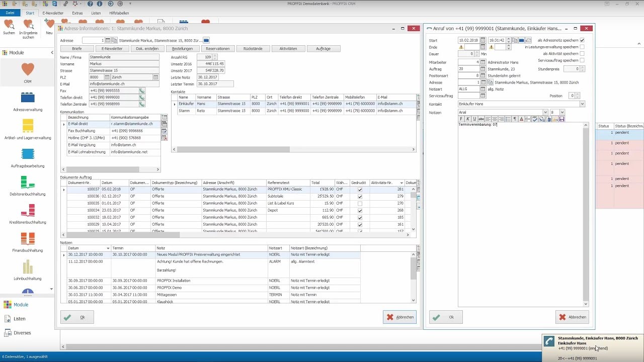The height and width of the screenshot is (362, 644).
Task: Click the Aktivitäten button
Action: (x=288, y=49)
